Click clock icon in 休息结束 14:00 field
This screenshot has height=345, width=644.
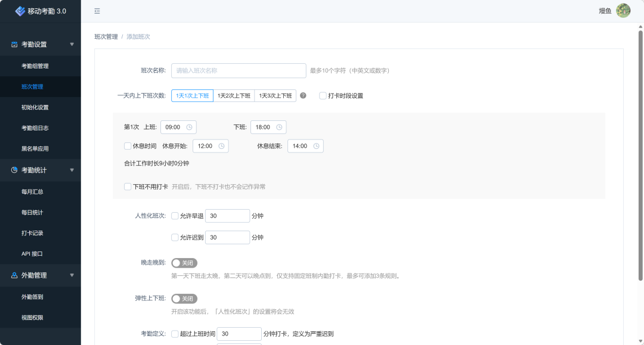click(x=316, y=146)
